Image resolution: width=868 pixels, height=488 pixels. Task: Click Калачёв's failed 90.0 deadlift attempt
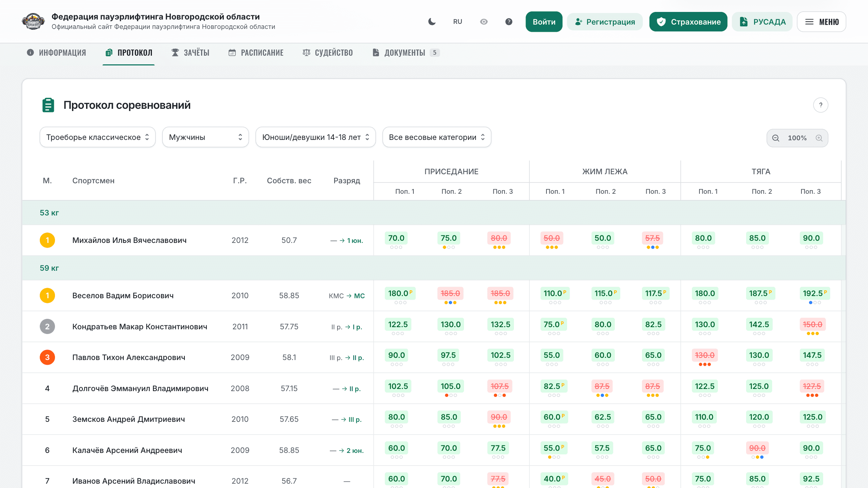[757, 448]
